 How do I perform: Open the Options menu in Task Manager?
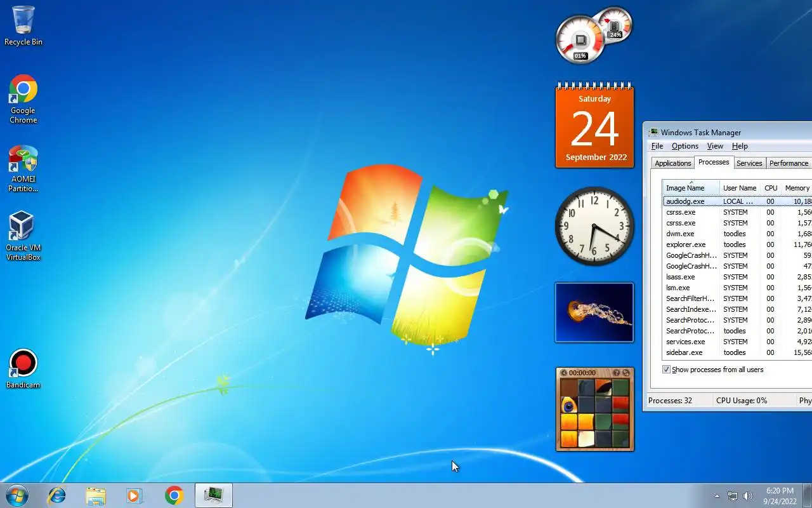pyautogui.click(x=685, y=146)
